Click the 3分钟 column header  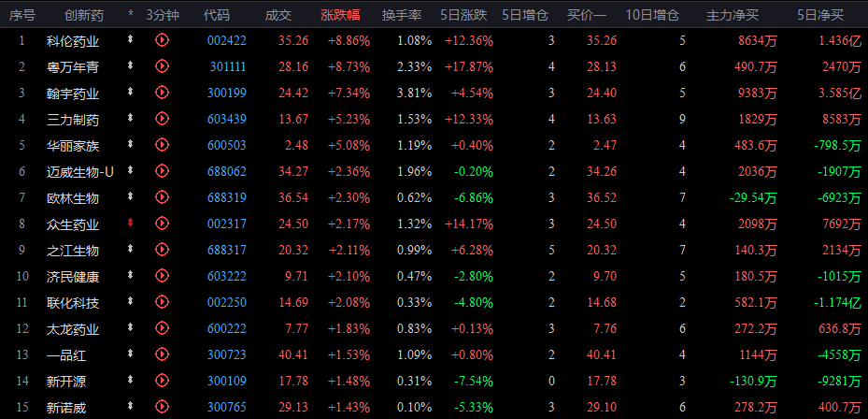point(163,15)
